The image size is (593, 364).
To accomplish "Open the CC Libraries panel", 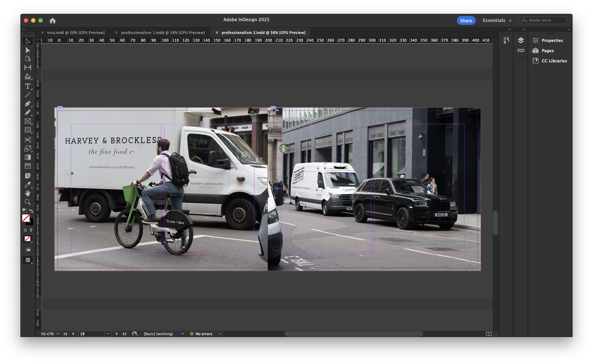I will [x=549, y=61].
